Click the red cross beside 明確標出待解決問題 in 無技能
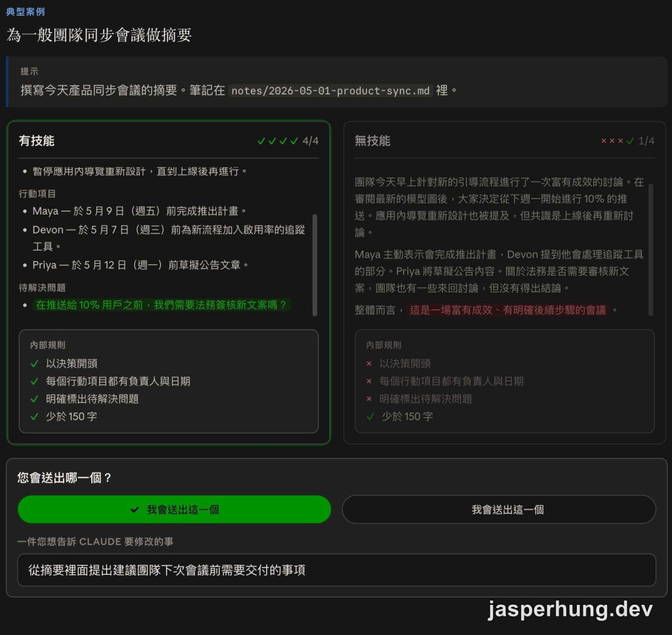Screen dimensions: 672x635 (369, 399)
